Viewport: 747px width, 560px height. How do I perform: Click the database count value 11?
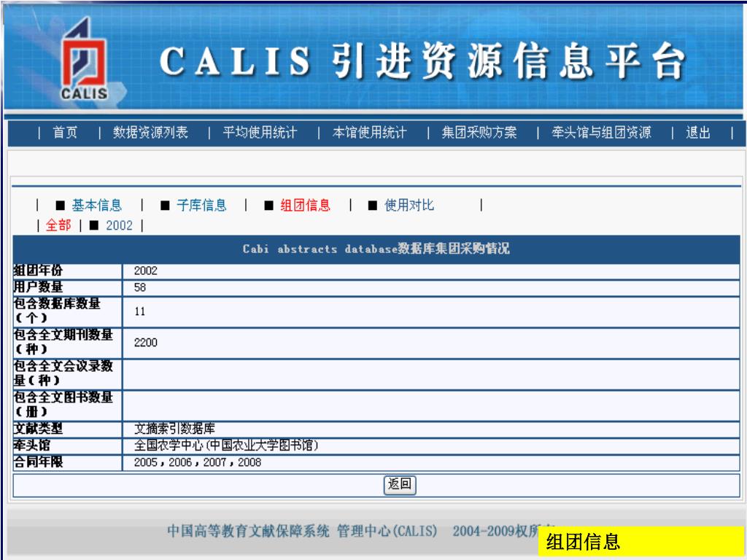[x=139, y=312]
